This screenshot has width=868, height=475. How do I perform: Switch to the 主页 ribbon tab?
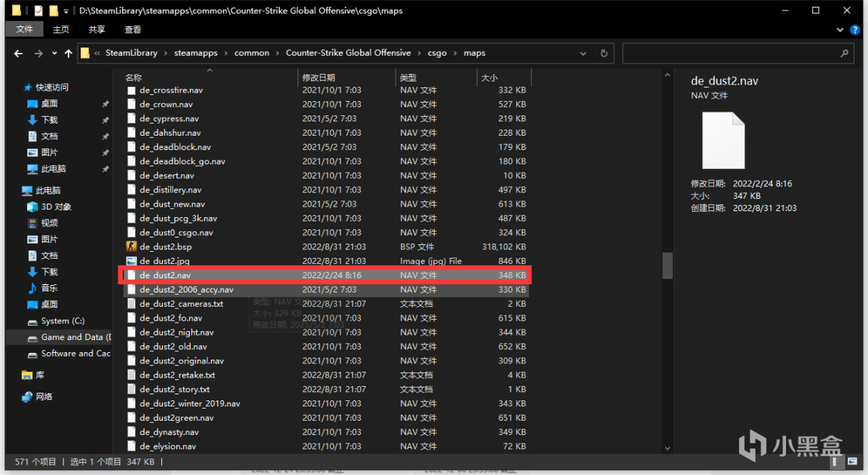pos(61,29)
